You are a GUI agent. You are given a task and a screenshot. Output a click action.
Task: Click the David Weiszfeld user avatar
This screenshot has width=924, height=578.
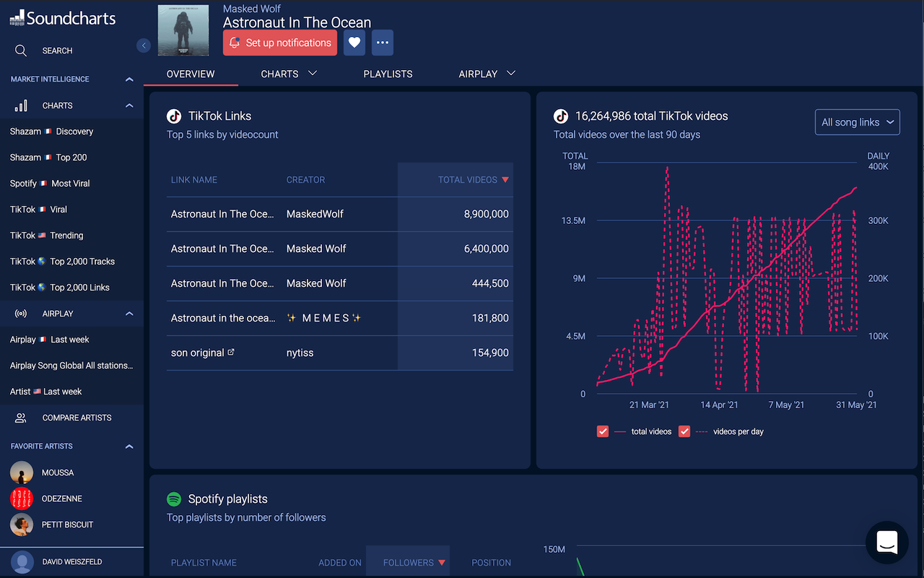click(x=22, y=562)
